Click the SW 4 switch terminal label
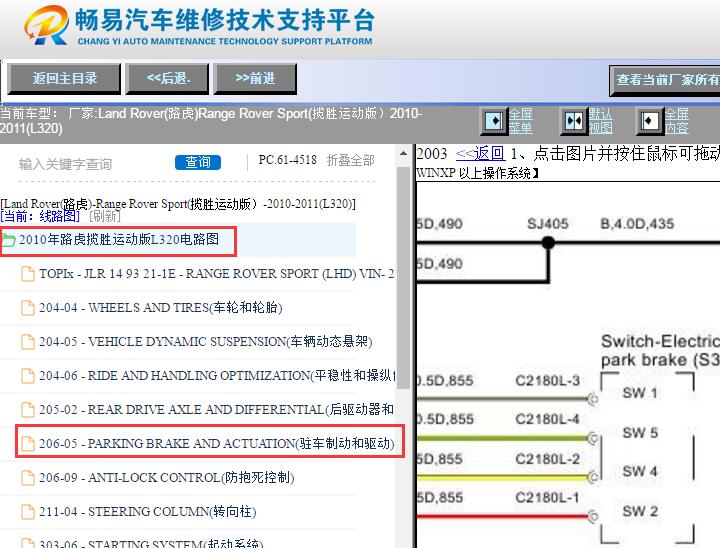This screenshot has width=720, height=548. click(640, 471)
